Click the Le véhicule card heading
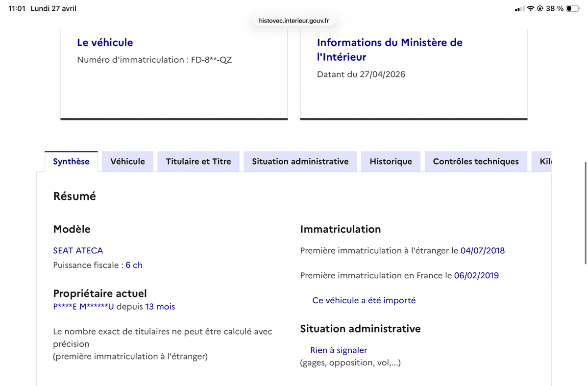This screenshot has width=588, height=386. [x=105, y=43]
